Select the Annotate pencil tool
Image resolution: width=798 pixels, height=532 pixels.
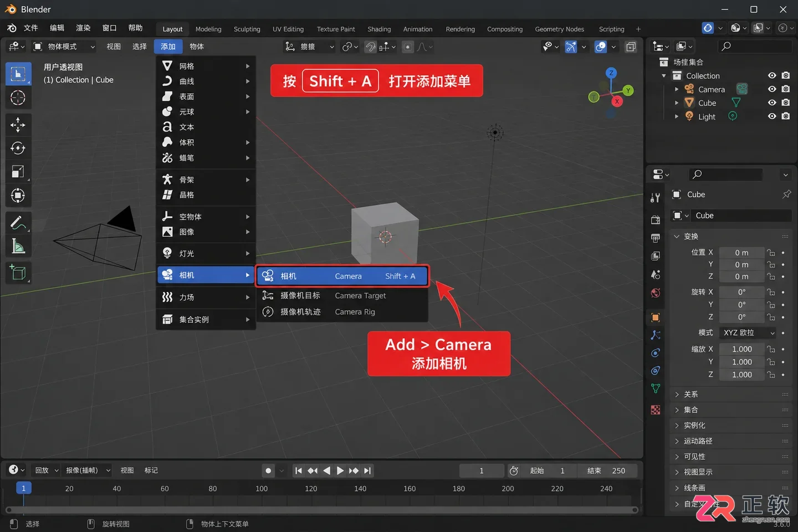click(18, 223)
